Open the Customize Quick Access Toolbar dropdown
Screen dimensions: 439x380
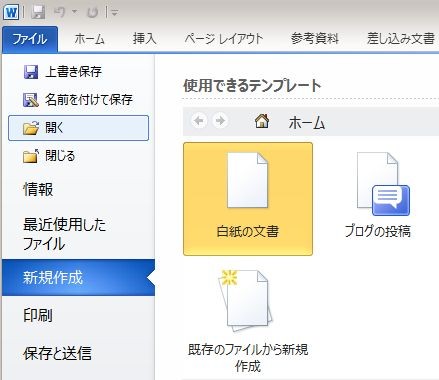pos(114,13)
